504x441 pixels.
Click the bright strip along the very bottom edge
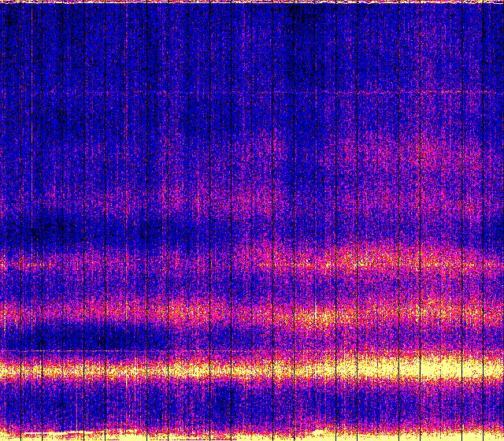tap(252, 435)
